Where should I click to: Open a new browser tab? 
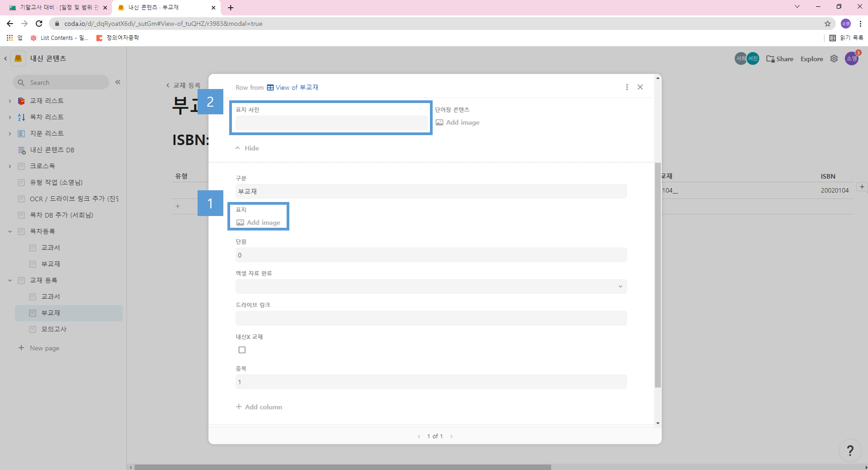coord(231,8)
